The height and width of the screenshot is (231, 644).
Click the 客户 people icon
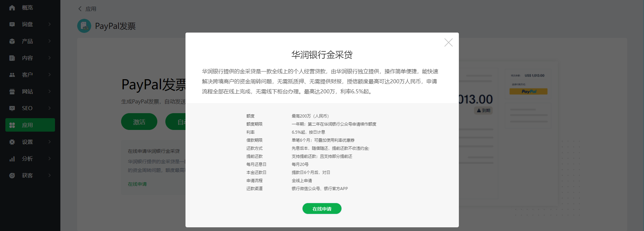click(x=12, y=75)
